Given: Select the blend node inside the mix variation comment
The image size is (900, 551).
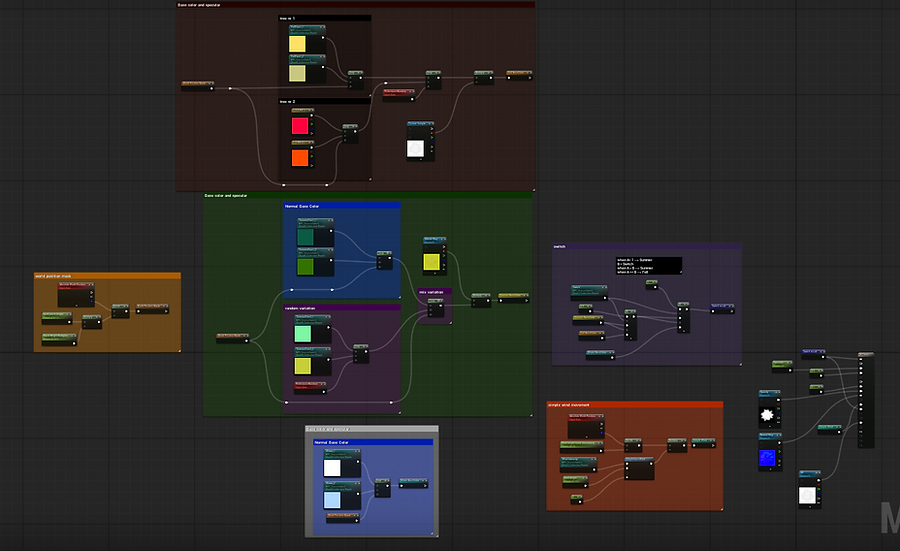Looking at the screenshot, I should click(436, 308).
